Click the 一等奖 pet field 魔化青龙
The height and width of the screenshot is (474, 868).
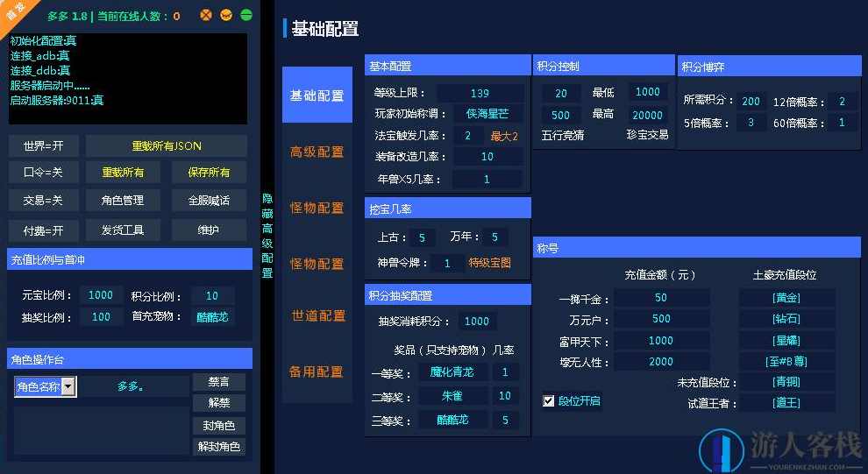(x=452, y=372)
